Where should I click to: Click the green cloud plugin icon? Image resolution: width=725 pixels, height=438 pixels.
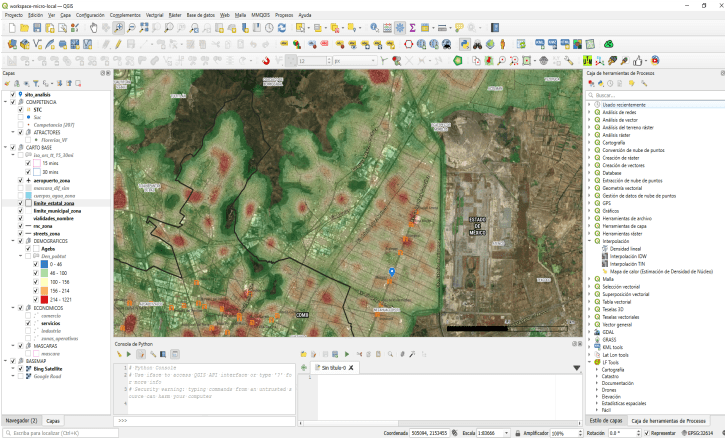coord(609,44)
